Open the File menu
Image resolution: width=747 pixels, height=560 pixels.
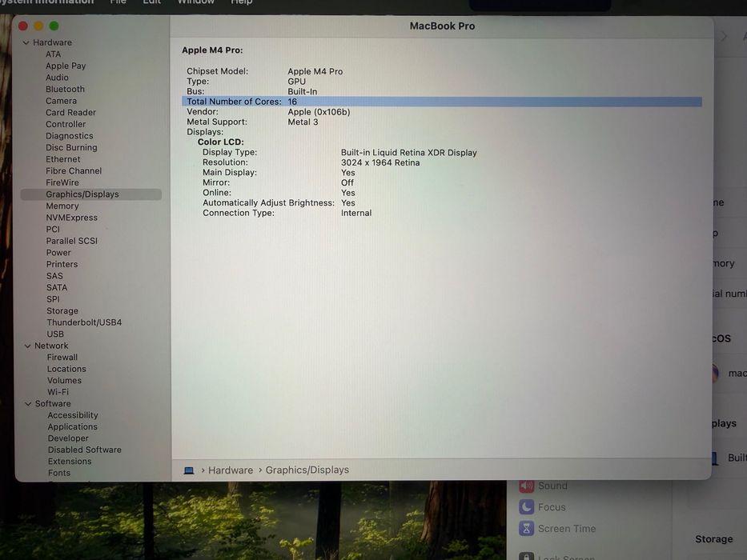coord(118,2)
